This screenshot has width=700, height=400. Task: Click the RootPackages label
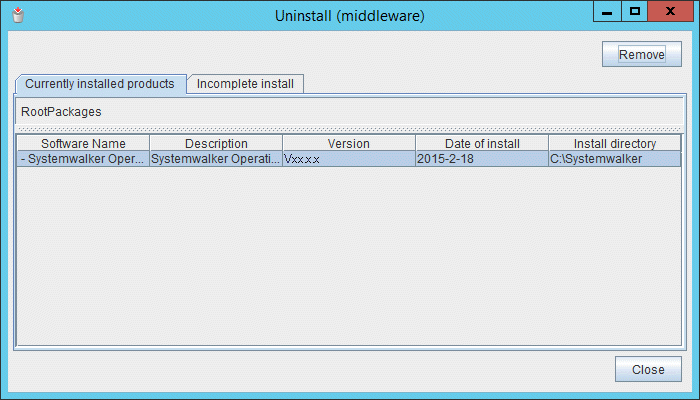61,111
